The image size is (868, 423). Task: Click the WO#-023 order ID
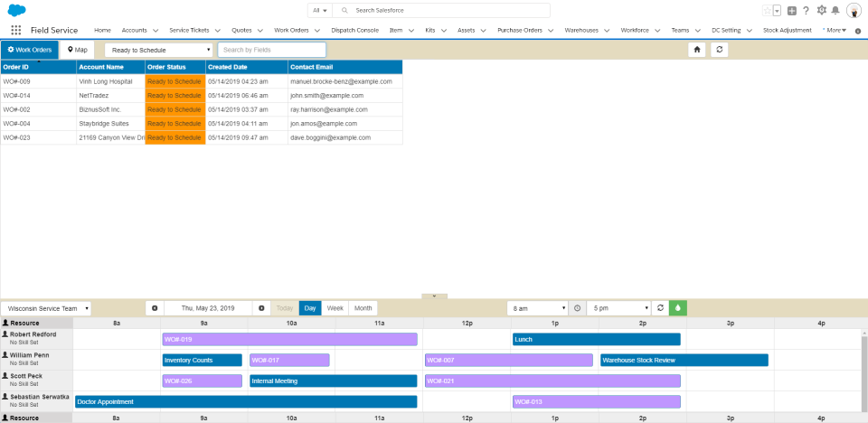[16, 137]
